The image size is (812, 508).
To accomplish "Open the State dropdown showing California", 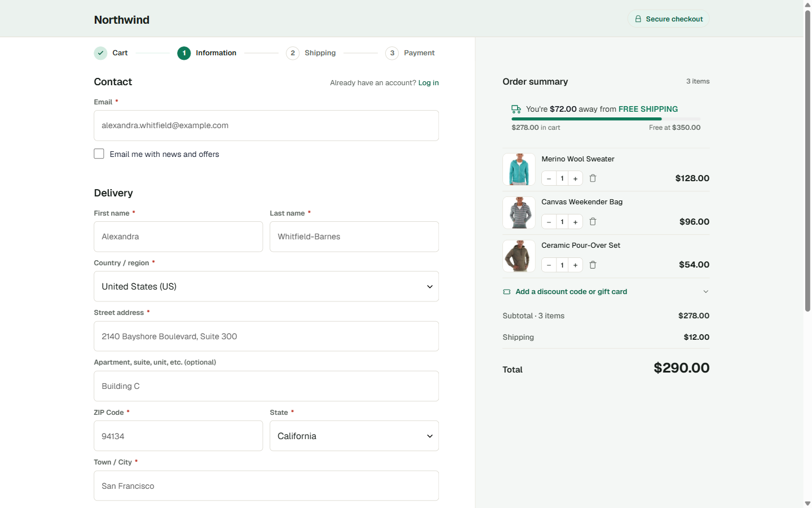I will click(x=354, y=436).
